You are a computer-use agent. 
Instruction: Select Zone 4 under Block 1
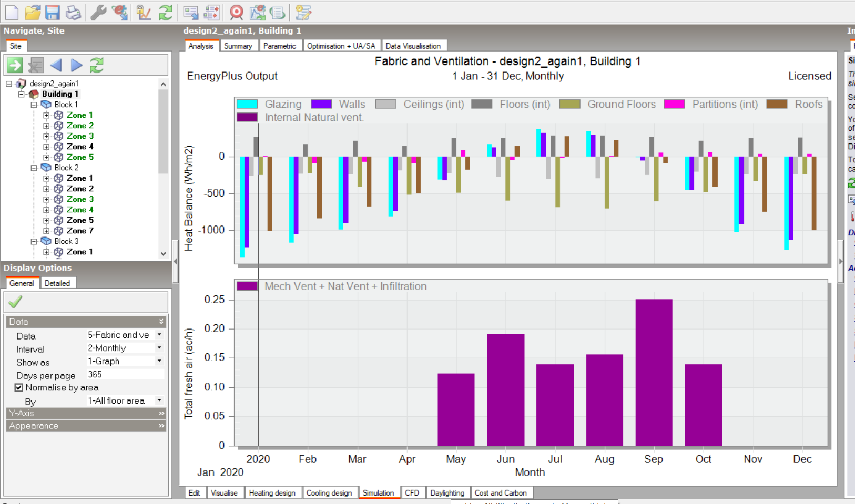pyautogui.click(x=80, y=147)
